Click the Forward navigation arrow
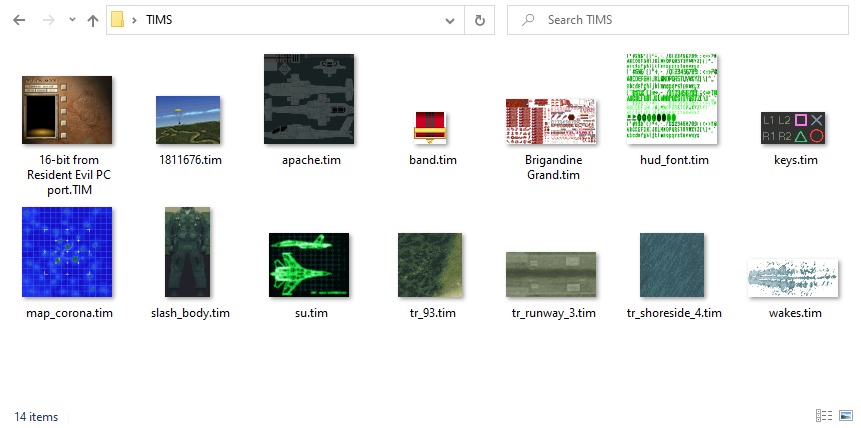Viewport: 861px width, 428px height. point(46,20)
